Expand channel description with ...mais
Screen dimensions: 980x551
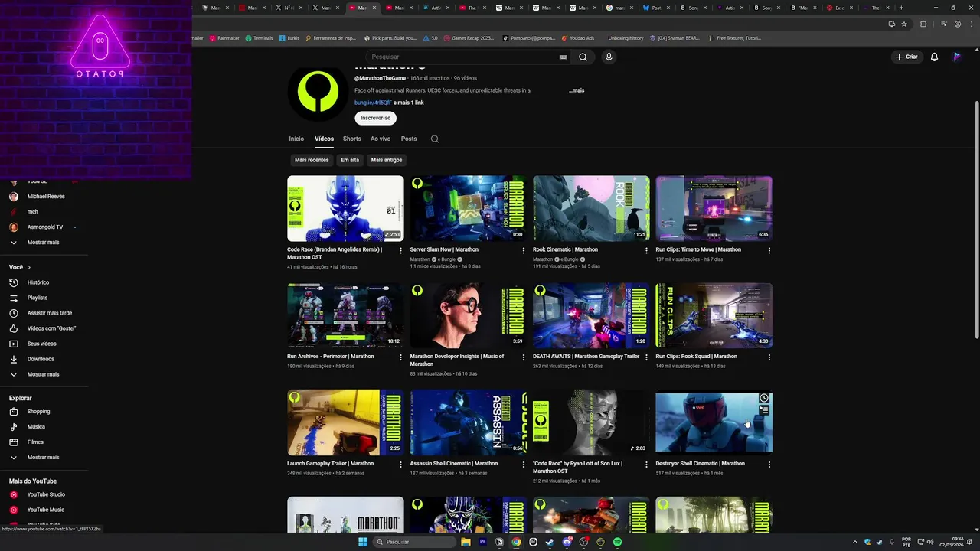pos(577,90)
